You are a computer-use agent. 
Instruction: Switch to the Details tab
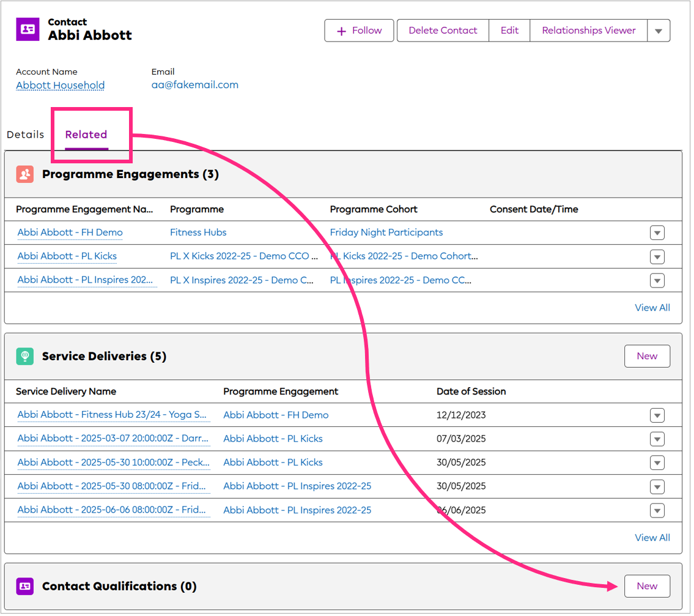(25, 134)
